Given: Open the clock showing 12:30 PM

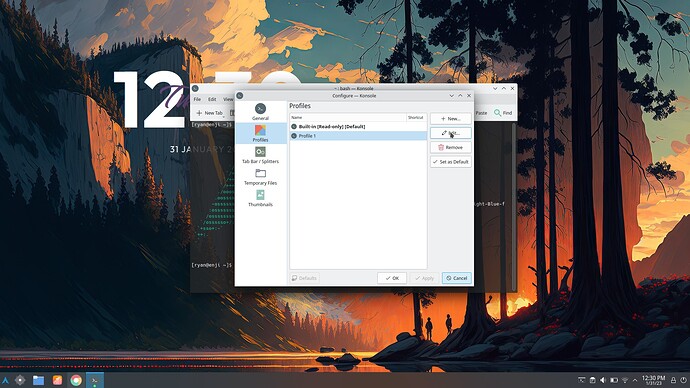Looking at the screenshot, I should pyautogui.click(x=653, y=381).
